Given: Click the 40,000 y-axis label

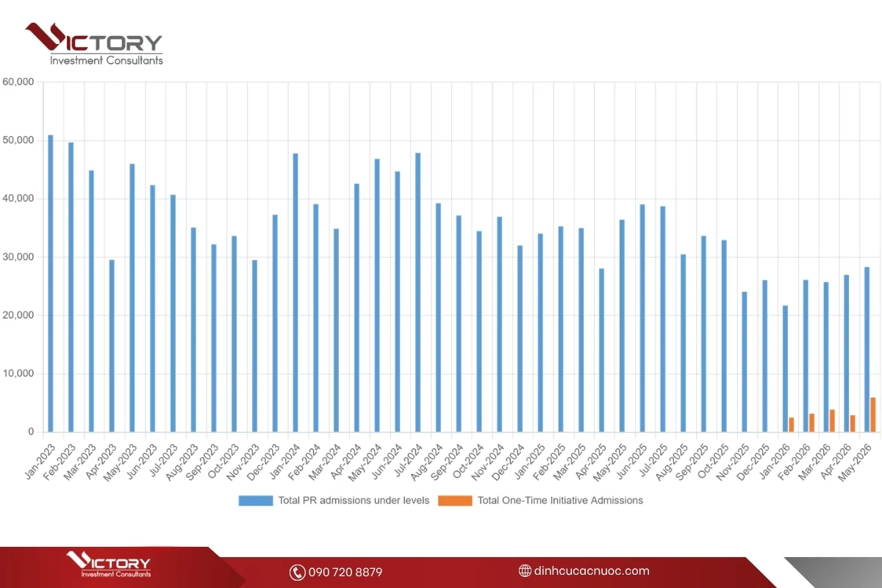Looking at the screenshot, I should [x=18, y=198].
